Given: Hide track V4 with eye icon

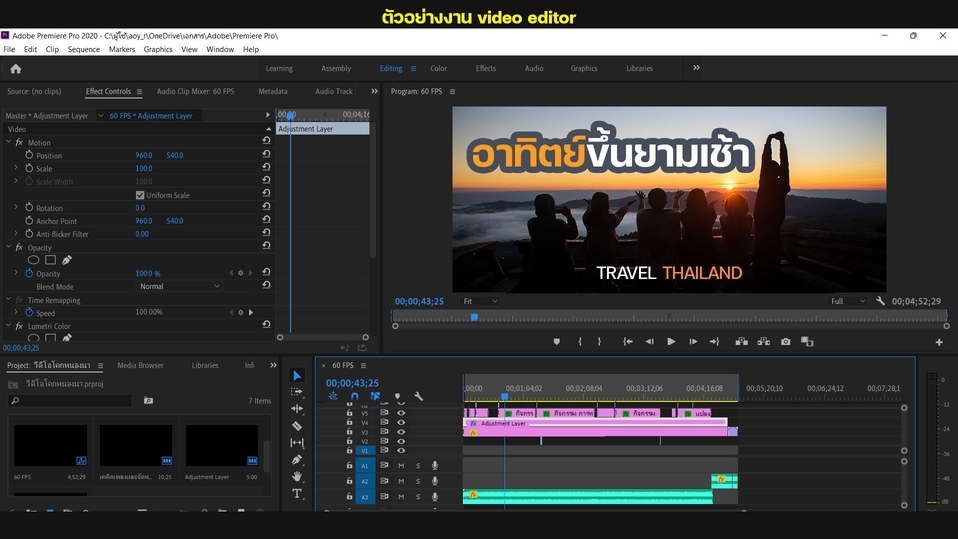Looking at the screenshot, I should click(x=401, y=422).
